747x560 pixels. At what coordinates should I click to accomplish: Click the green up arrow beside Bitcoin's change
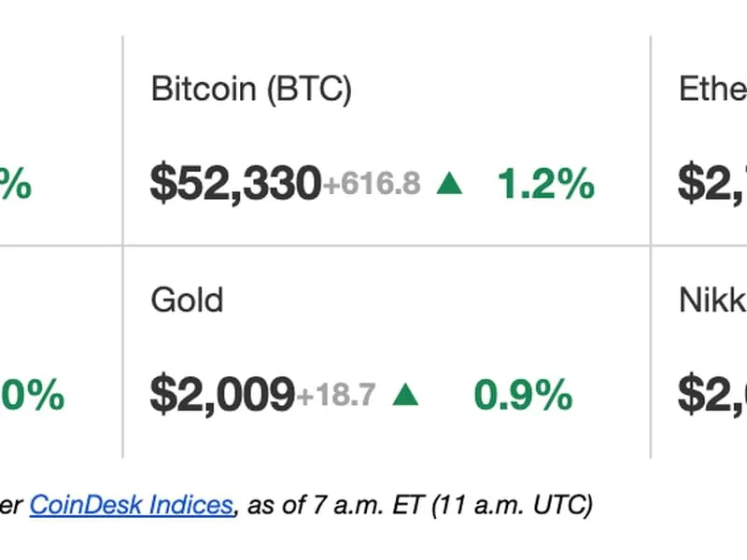[x=449, y=185]
